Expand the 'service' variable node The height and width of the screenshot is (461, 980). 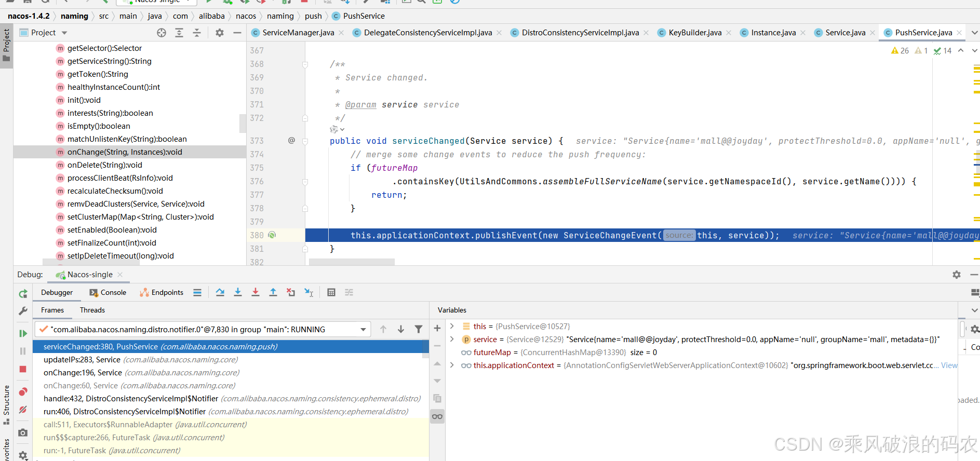[x=452, y=339]
